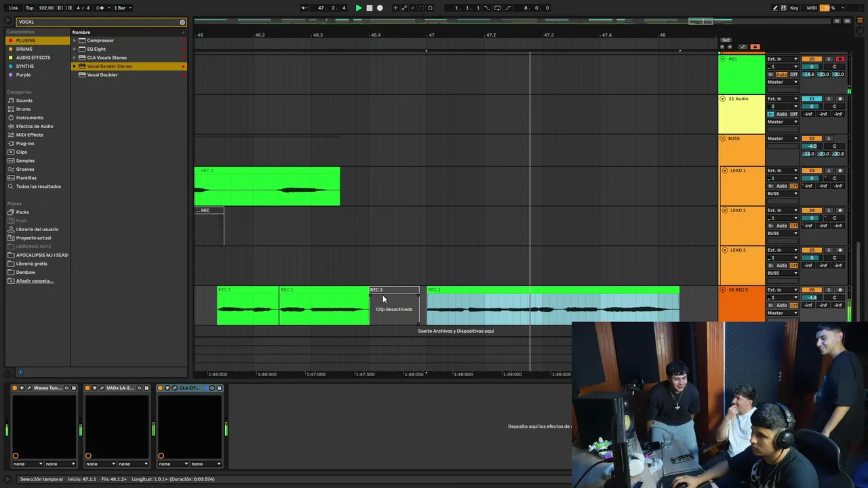The width and height of the screenshot is (868, 488).
Task: Open Packs under Places
Action: [x=22, y=212]
